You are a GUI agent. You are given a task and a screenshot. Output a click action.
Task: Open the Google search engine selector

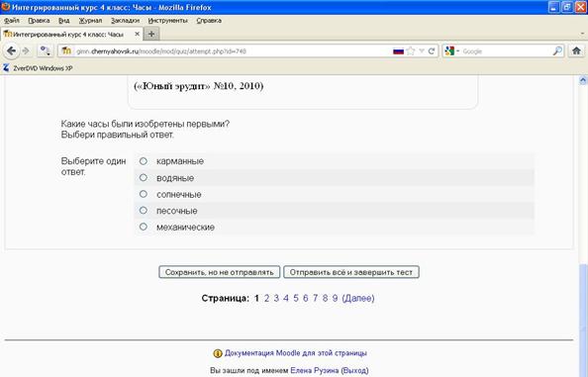pyautogui.click(x=451, y=51)
